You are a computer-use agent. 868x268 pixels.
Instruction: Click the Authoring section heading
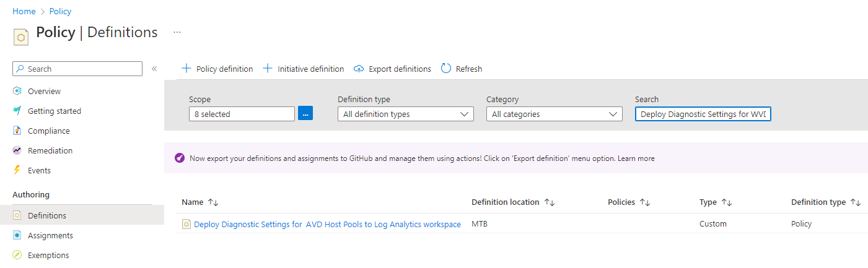click(31, 194)
